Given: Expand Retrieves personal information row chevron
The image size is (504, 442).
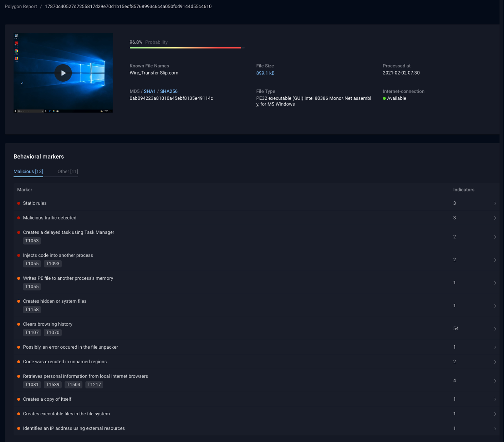Looking at the screenshot, I should tap(495, 381).
